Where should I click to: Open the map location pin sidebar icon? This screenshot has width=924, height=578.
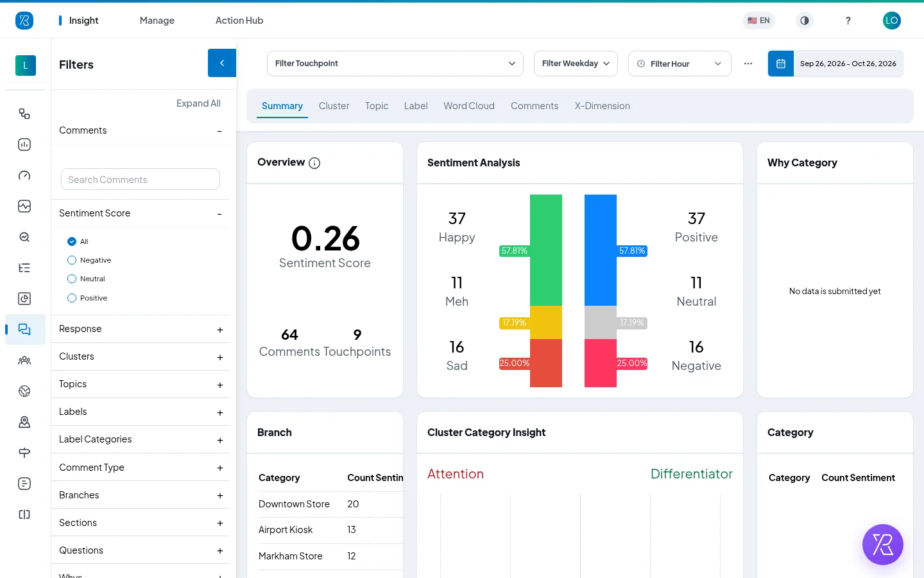(24, 422)
